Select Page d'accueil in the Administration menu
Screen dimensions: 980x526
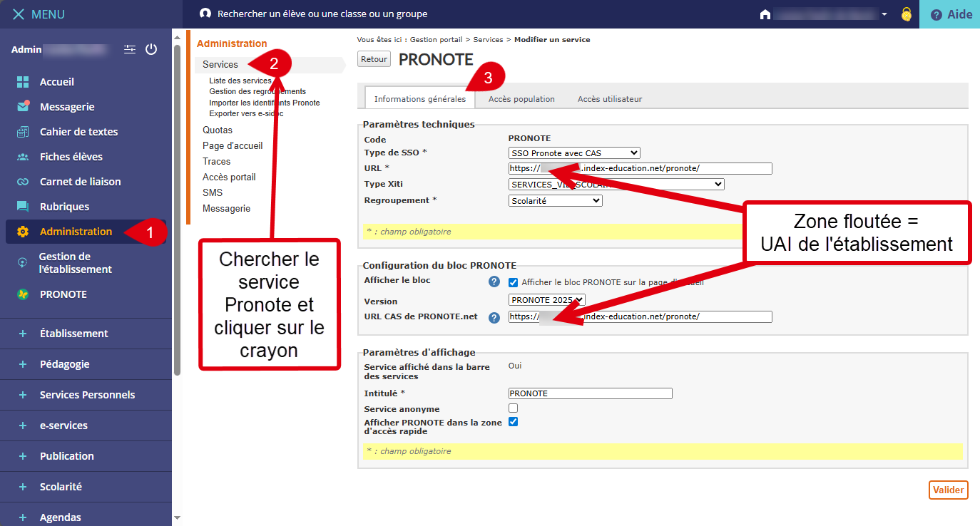(x=233, y=146)
